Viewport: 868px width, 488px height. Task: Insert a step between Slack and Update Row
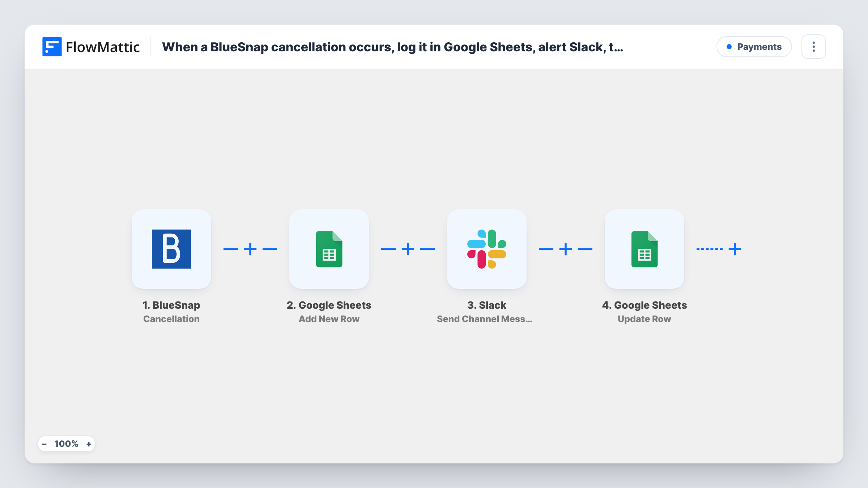coord(566,249)
